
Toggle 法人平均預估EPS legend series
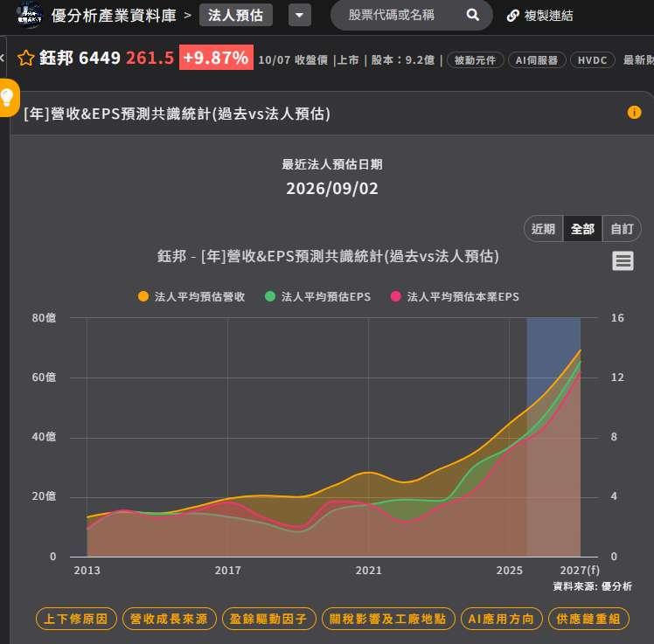[318, 297]
